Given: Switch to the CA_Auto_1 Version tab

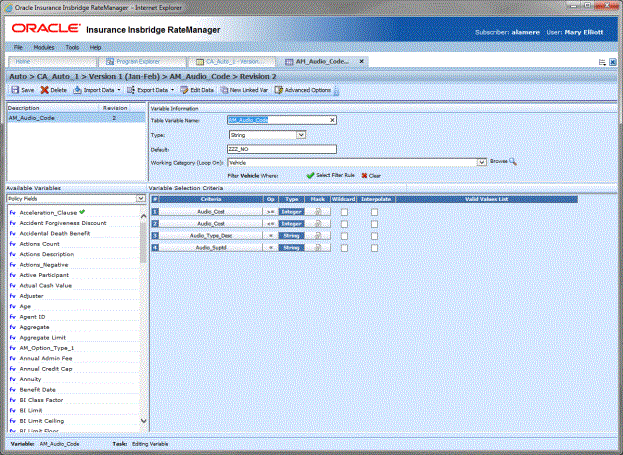Looking at the screenshot, I should 232,62.
